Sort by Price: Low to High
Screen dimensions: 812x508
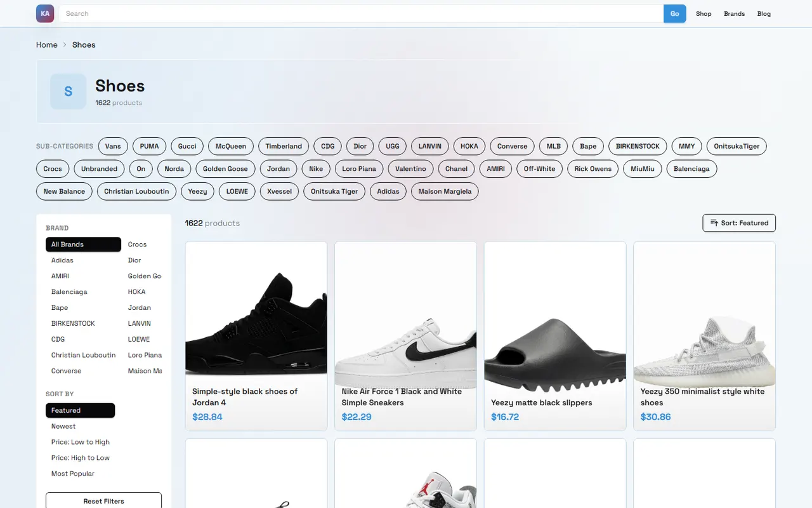coord(81,442)
